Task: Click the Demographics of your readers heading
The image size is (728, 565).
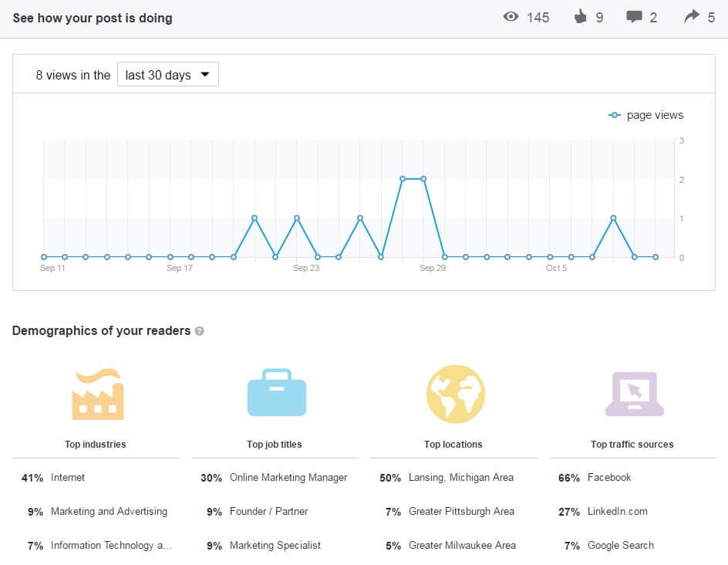Action: (97, 330)
